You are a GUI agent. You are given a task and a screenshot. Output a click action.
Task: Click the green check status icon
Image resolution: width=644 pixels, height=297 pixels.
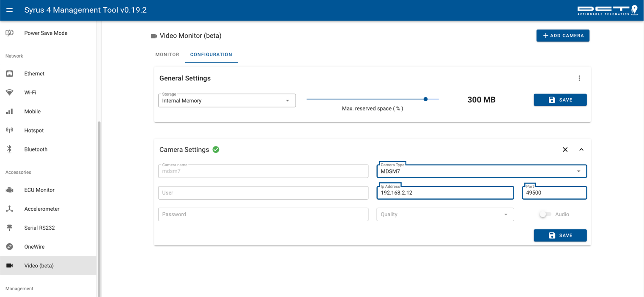point(216,149)
